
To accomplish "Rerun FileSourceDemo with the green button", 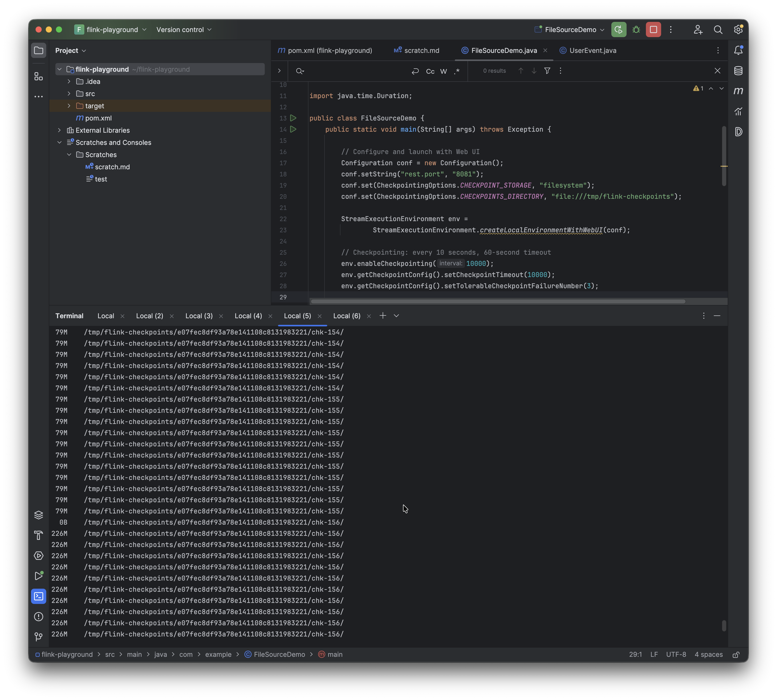I will pyautogui.click(x=618, y=30).
